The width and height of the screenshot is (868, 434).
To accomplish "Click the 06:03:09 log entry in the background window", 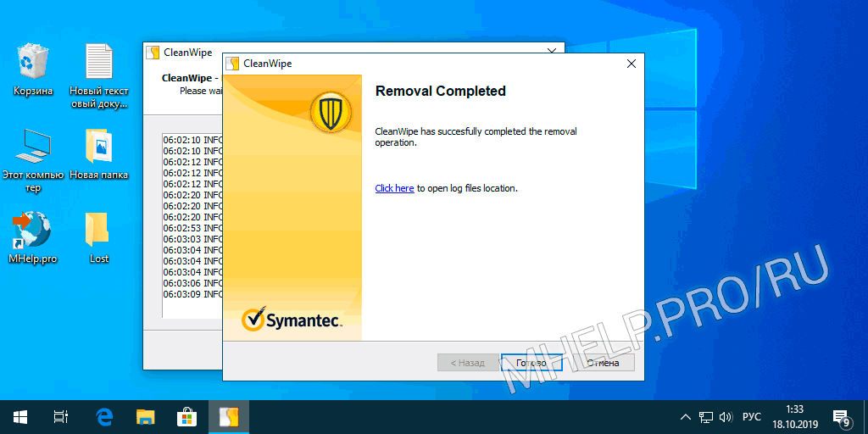I will (192, 294).
